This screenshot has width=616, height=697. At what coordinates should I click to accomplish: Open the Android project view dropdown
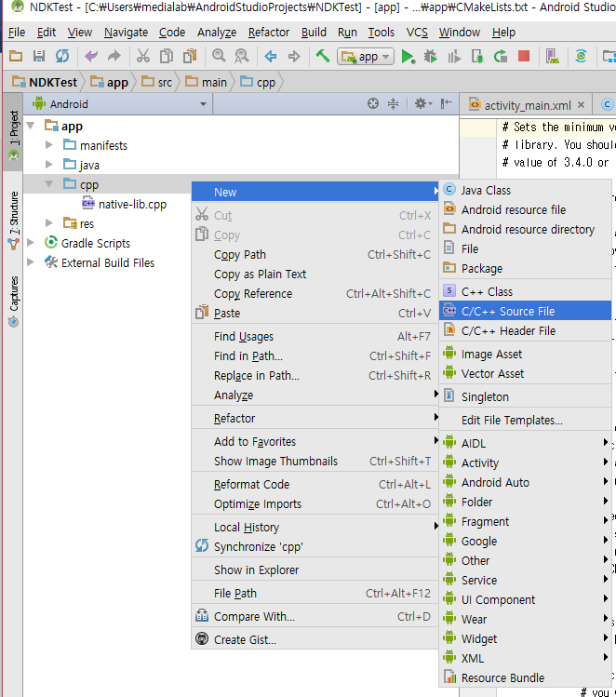(119, 104)
